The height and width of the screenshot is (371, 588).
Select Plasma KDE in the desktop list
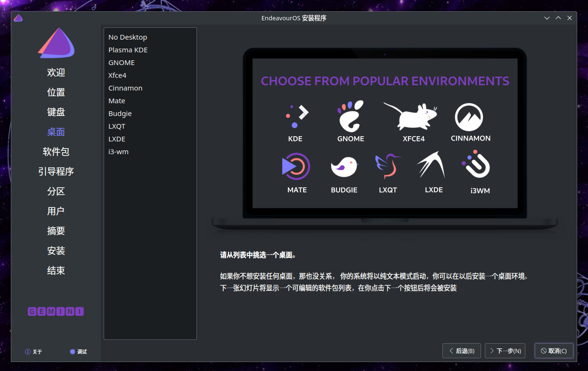[x=150, y=50]
